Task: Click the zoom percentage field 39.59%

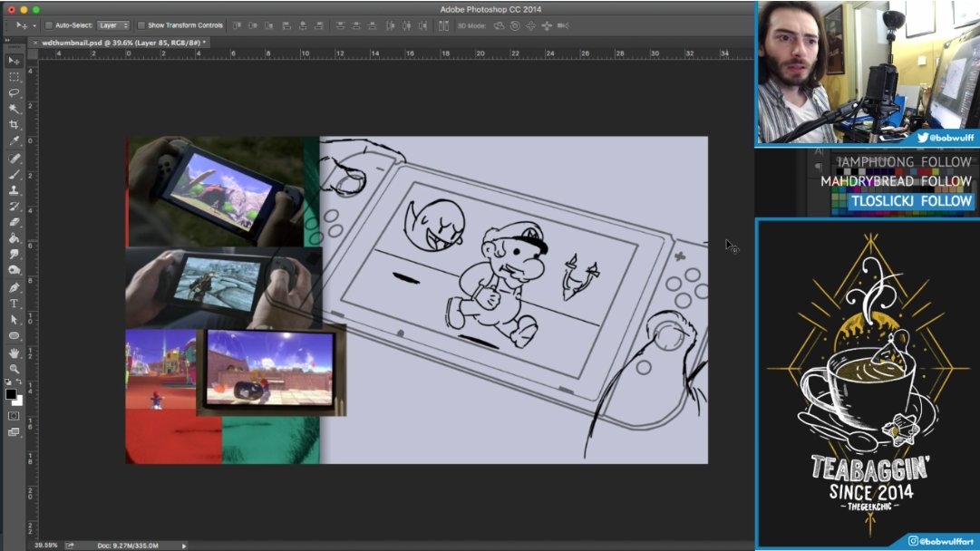Action: [45, 546]
